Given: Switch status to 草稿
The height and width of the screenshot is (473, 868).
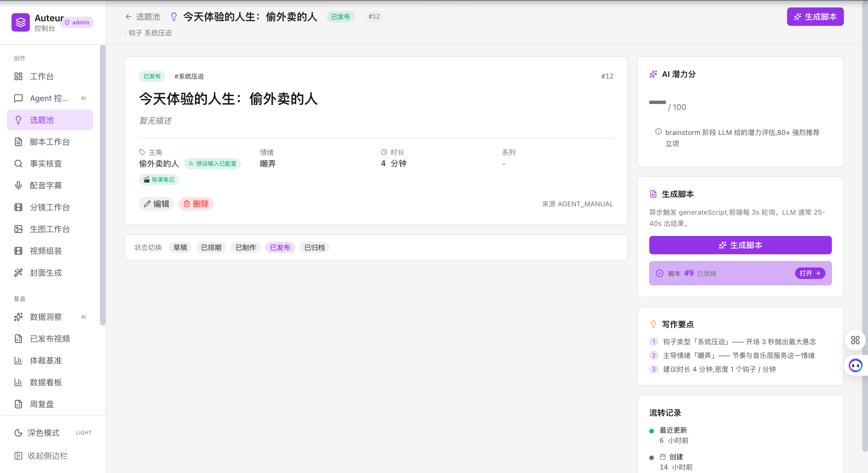Looking at the screenshot, I should point(180,248).
